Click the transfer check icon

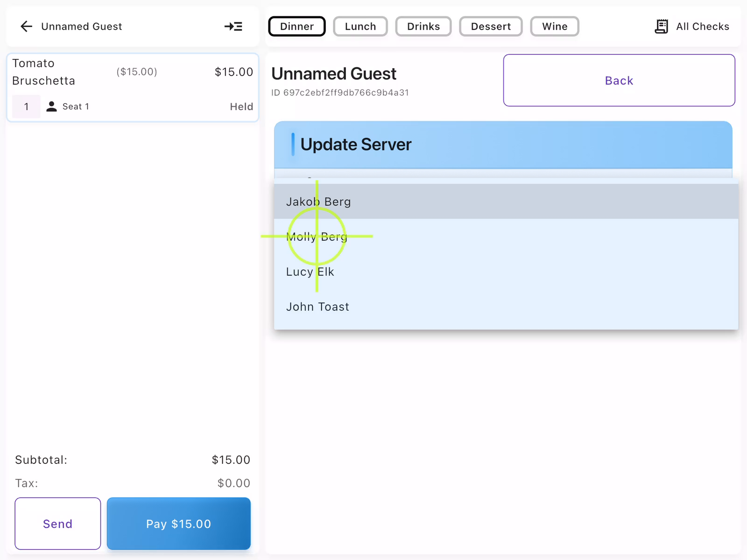click(x=233, y=27)
